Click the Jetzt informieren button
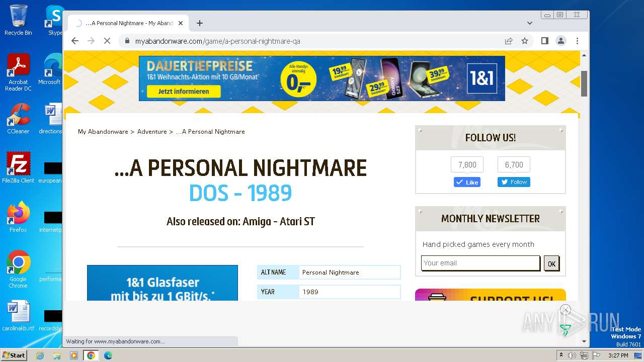This screenshot has height=362, width=644. [x=184, y=92]
